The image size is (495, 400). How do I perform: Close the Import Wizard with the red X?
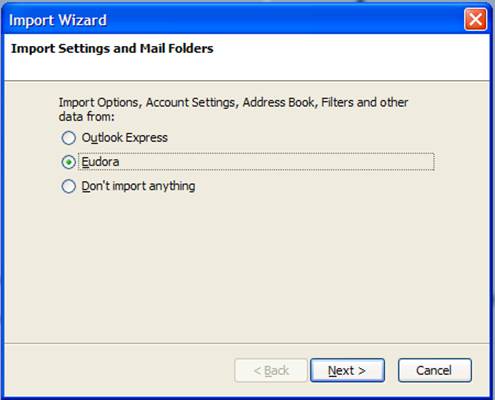coord(475,20)
